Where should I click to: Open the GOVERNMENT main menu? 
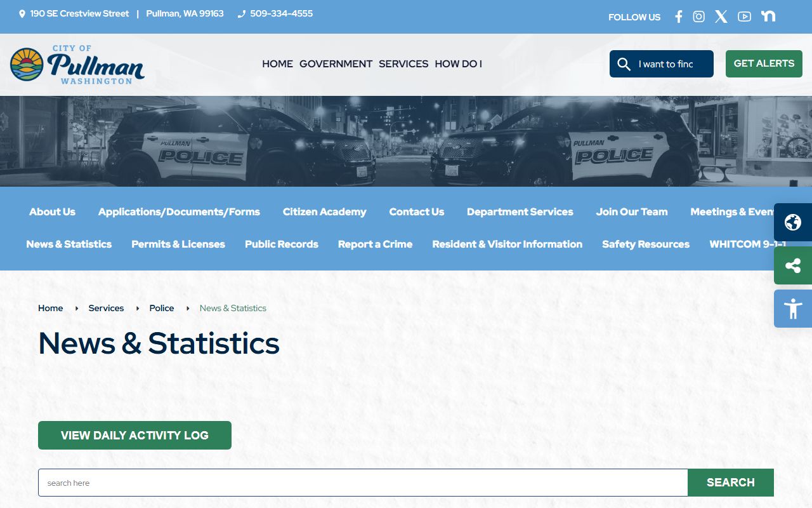click(x=336, y=63)
